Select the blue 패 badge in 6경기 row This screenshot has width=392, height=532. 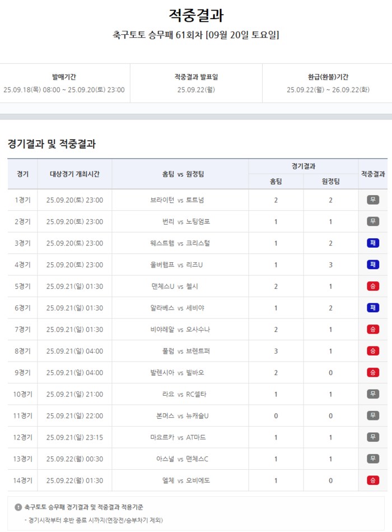(x=373, y=308)
